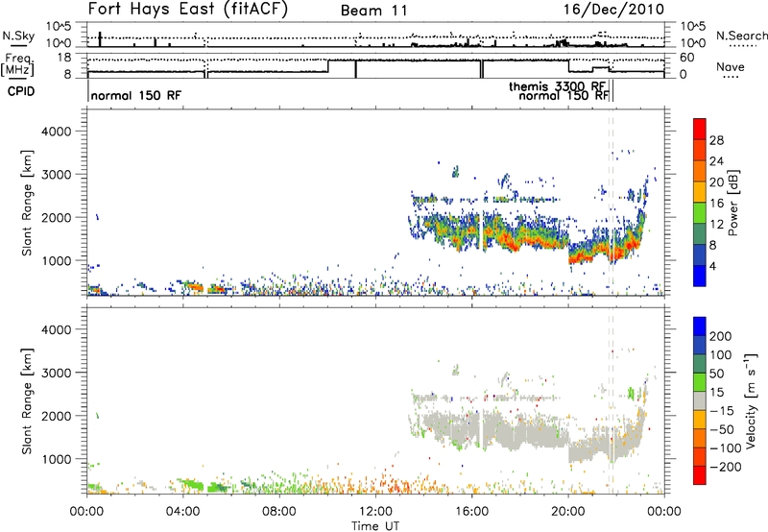The height and width of the screenshot is (532, 768).
Task: Click the '16:00' time tick label
Action: coord(471,512)
